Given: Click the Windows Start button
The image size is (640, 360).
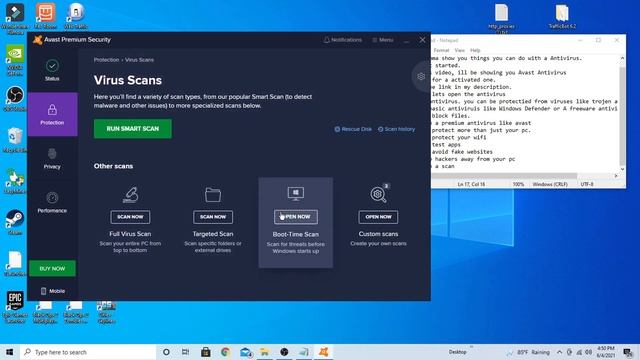Looking at the screenshot, I should coord(9,352).
